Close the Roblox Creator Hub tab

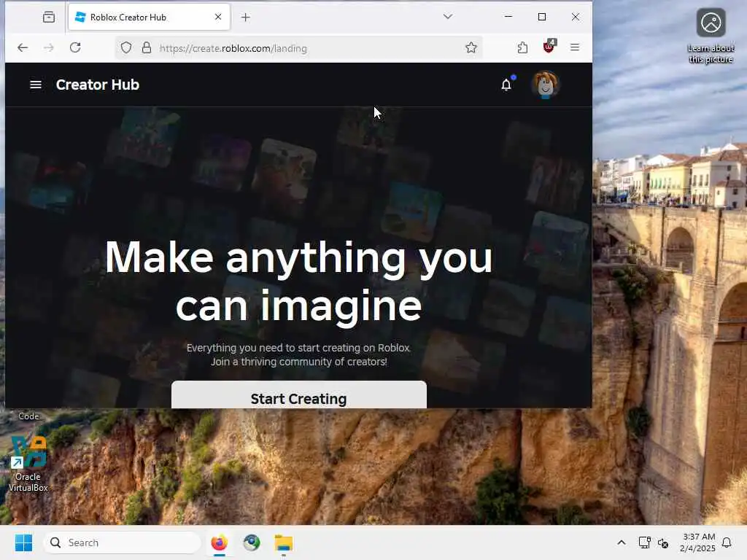coord(218,17)
